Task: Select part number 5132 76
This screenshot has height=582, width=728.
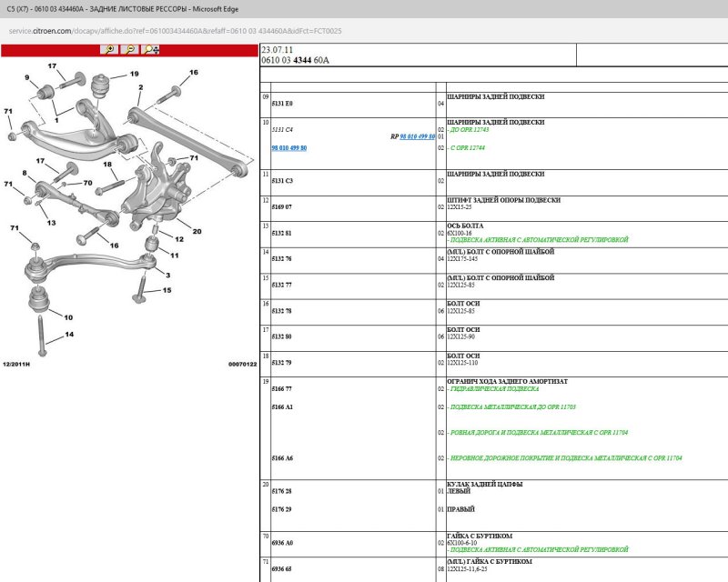Action: click(282, 258)
